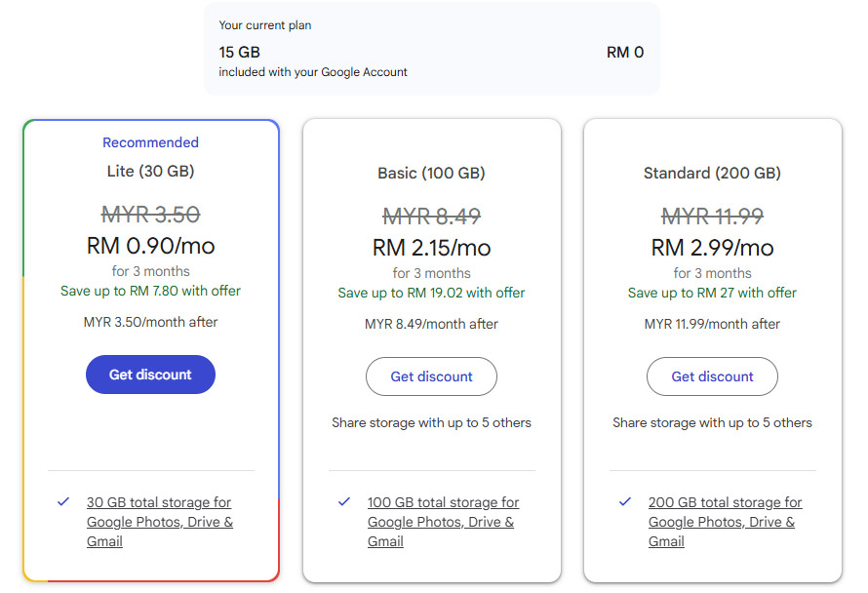This screenshot has width=868, height=593.
Task: Click the RM 0.90/mo price text
Action: pos(150,246)
